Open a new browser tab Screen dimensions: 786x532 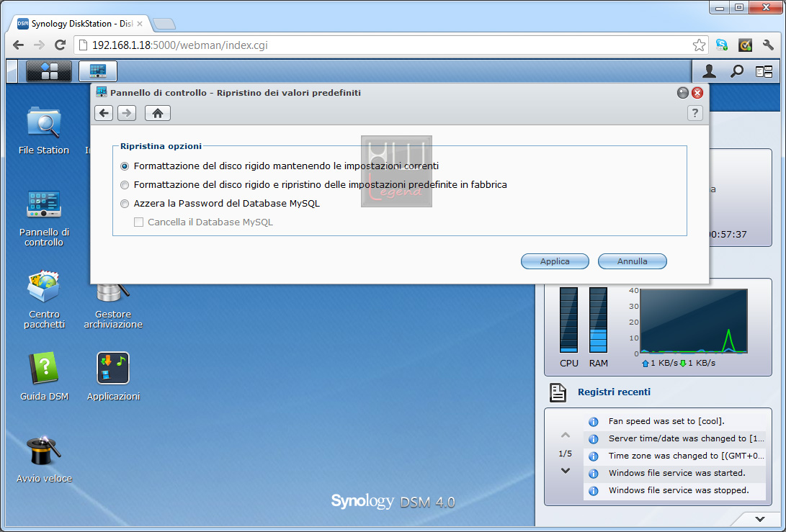pos(164,24)
